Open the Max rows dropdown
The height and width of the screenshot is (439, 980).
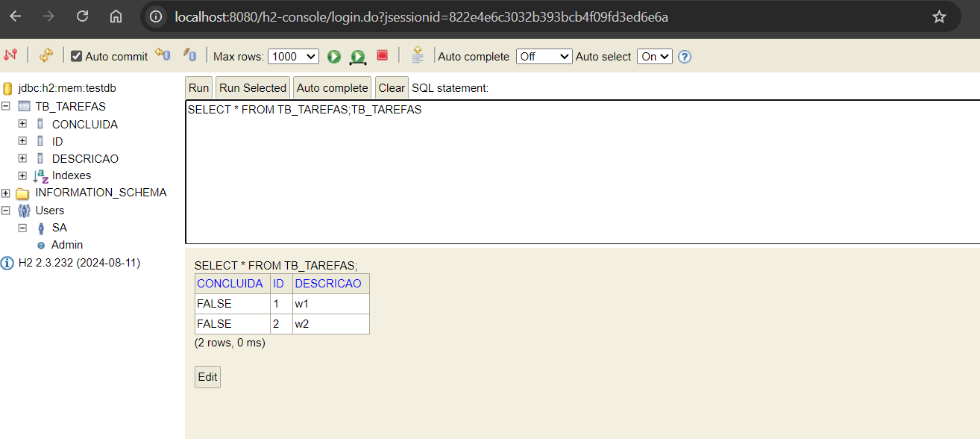coord(293,56)
